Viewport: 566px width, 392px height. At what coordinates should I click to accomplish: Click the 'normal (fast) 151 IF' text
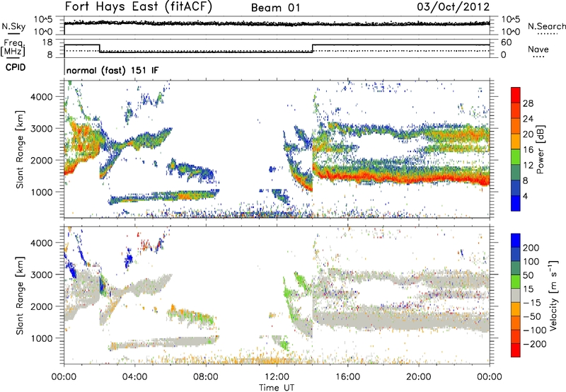pyautogui.click(x=112, y=70)
